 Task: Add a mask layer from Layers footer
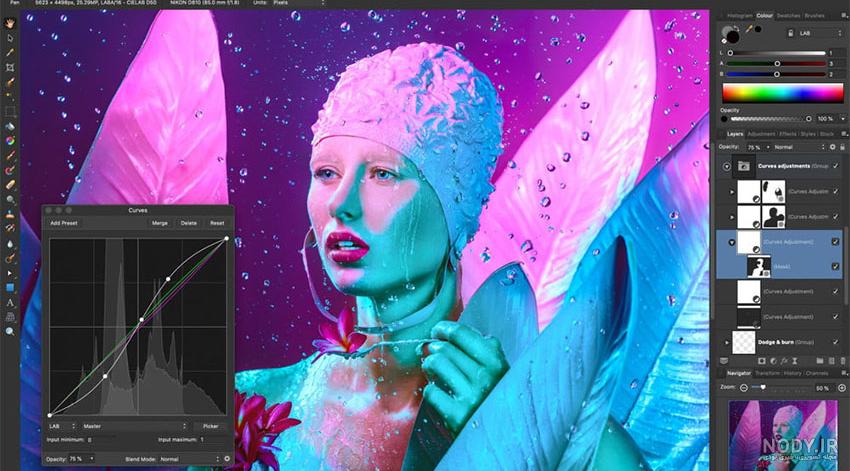[762, 361]
